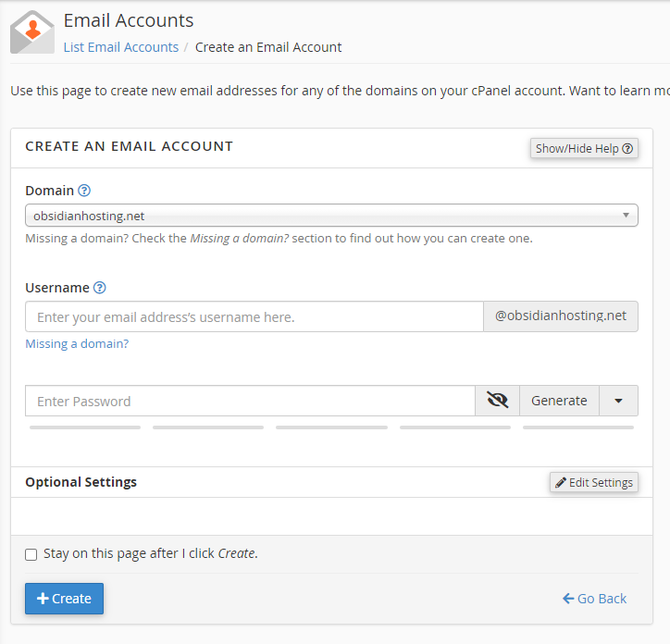Focus the Enter Password field
The height and width of the screenshot is (644, 670).
coord(250,401)
